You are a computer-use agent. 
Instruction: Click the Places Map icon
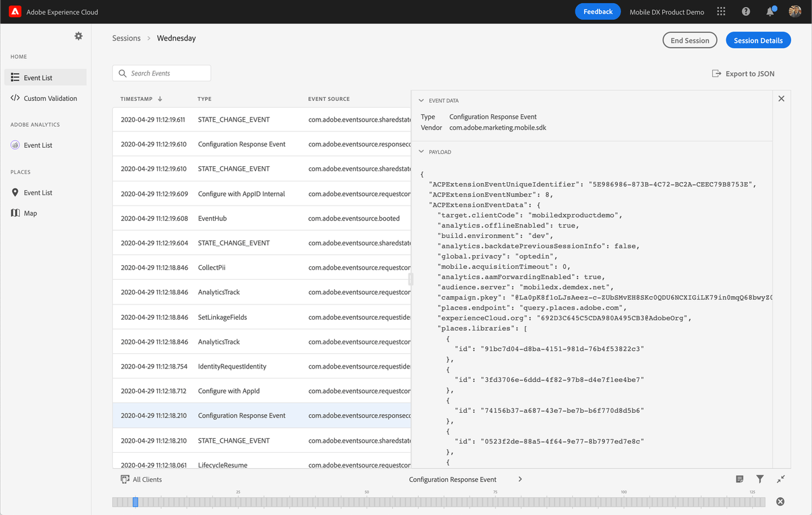pos(15,213)
